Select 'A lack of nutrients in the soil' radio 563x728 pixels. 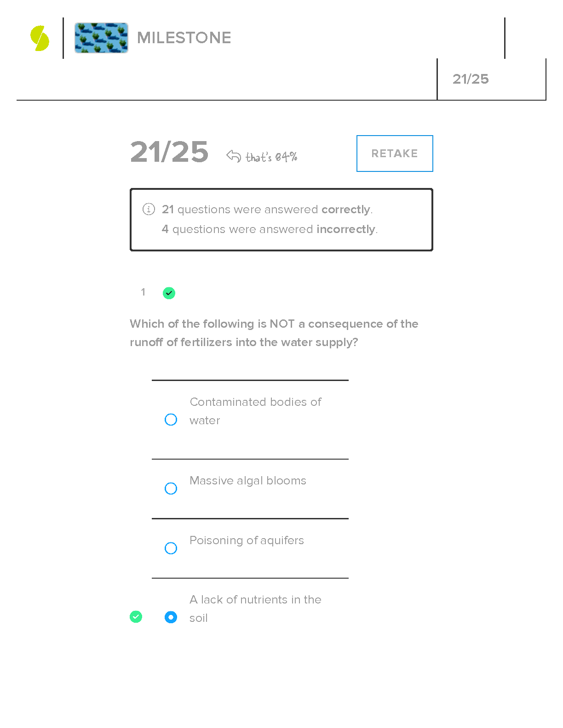(171, 617)
